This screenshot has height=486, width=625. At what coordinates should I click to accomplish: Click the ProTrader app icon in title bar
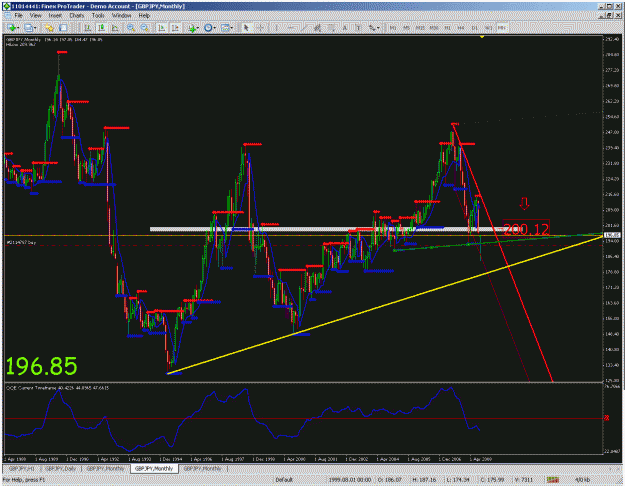[x=6, y=6]
